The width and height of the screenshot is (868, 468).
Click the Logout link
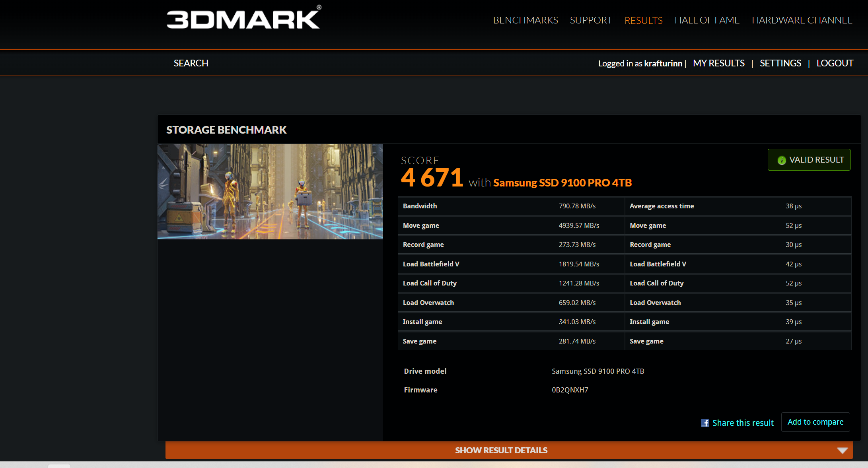[x=835, y=63]
